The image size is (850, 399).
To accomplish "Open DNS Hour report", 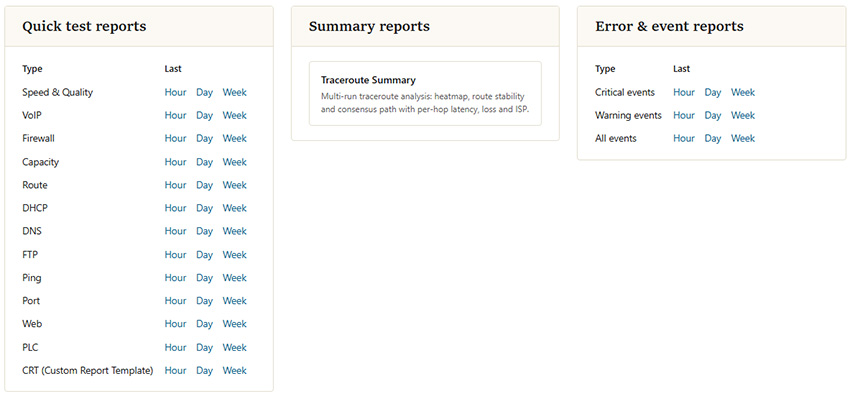I will coord(175,231).
